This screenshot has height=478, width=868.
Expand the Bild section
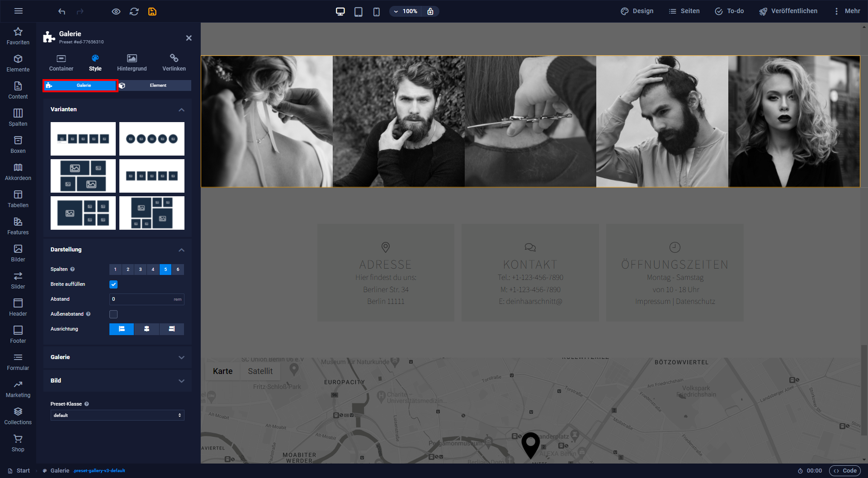118,381
